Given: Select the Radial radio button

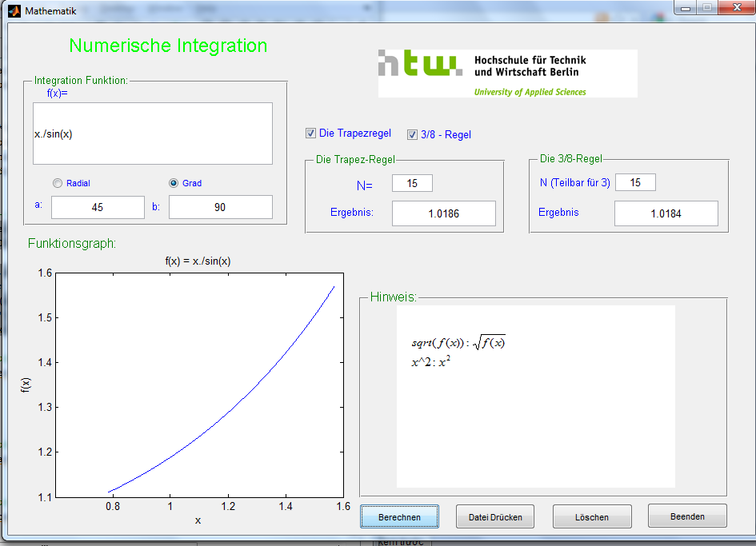Looking at the screenshot, I should (58, 183).
